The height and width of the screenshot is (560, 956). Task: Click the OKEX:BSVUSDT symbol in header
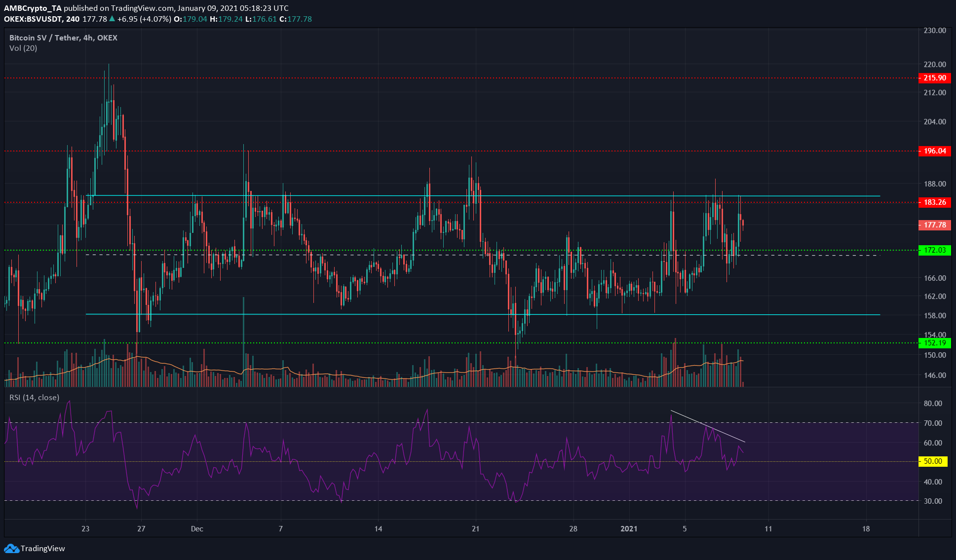pyautogui.click(x=34, y=19)
